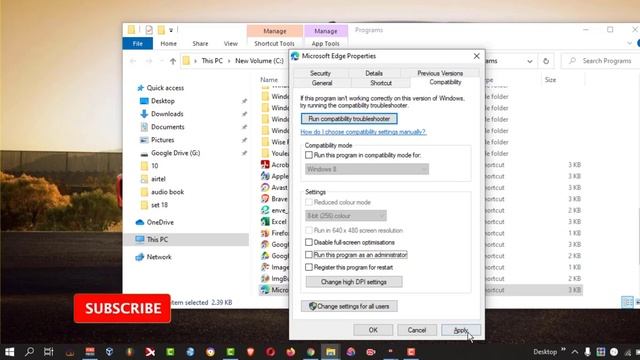Open the Shortcut Tools ribbon tab
640x360 pixels.
(274, 43)
